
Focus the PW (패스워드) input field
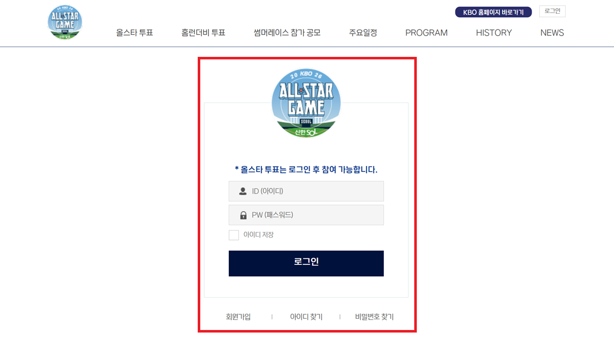306,215
